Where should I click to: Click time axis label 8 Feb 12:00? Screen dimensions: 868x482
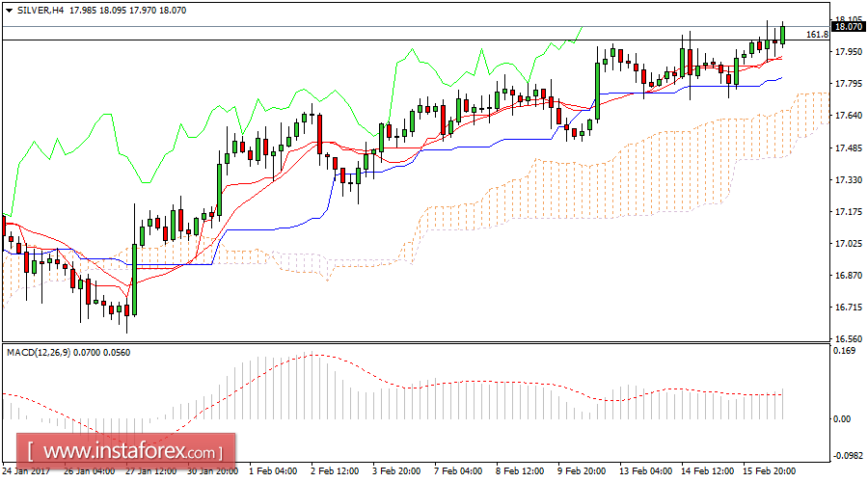(520, 471)
